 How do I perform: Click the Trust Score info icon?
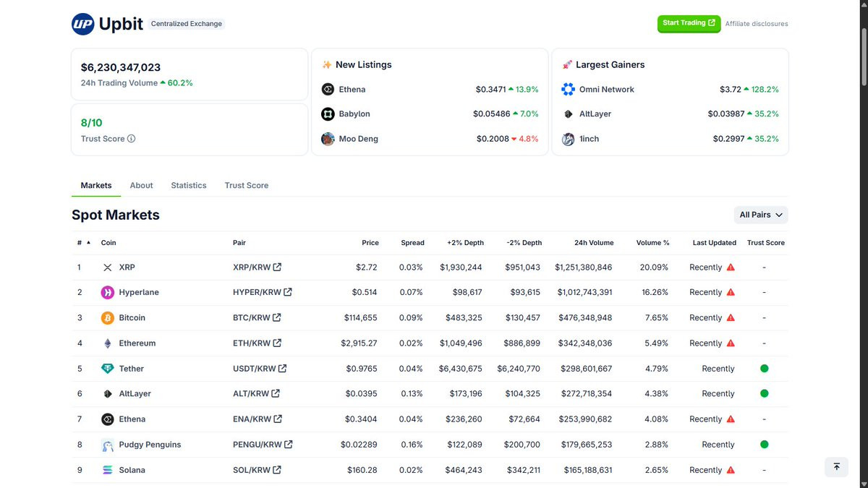point(131,139)
